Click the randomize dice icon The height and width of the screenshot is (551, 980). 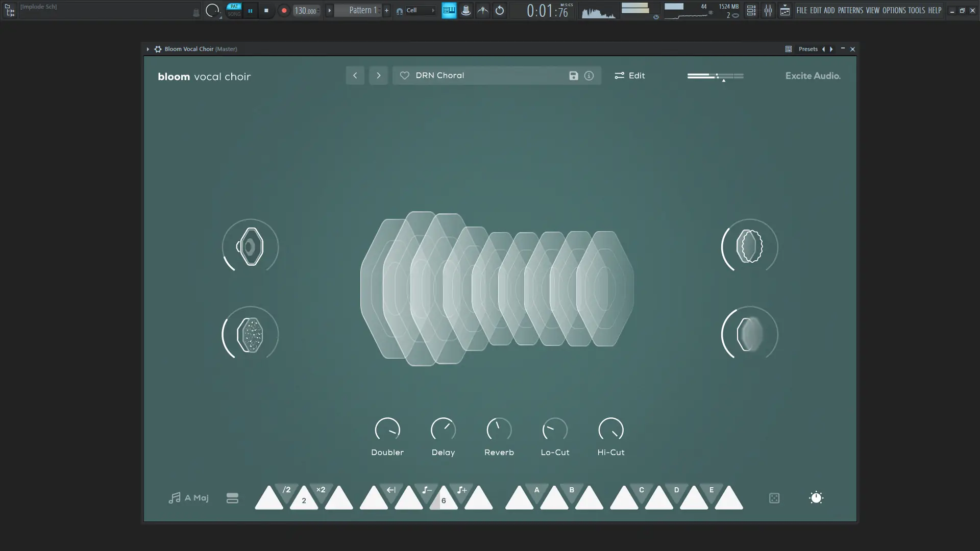(x=774, y=498)
